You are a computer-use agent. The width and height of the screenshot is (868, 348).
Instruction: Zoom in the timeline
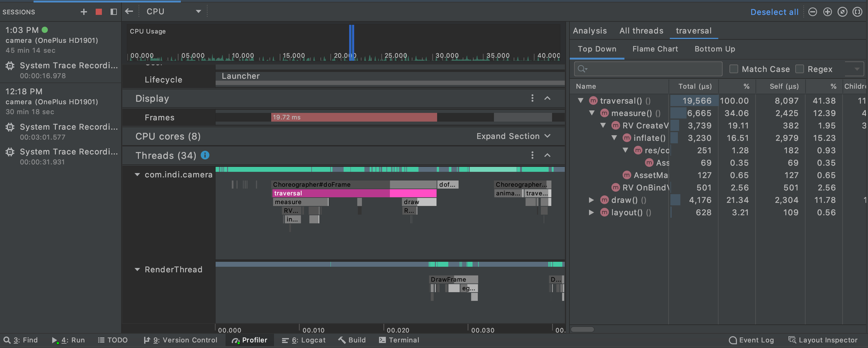click(827, 12)
